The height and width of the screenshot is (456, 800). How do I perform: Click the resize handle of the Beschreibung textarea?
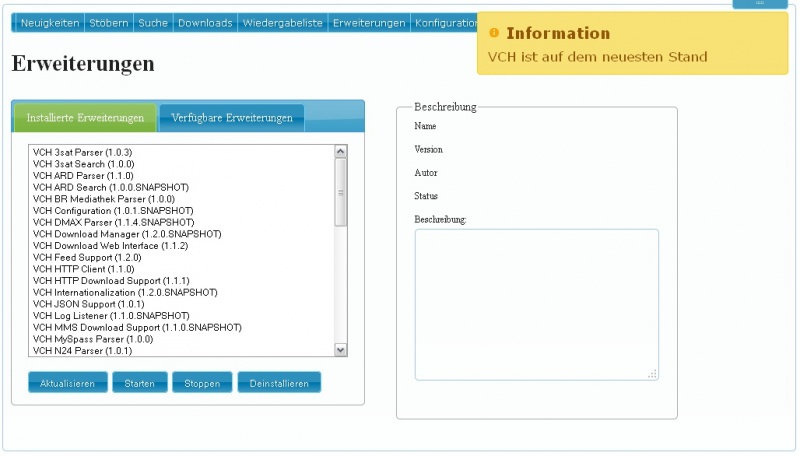coord(652,374)
